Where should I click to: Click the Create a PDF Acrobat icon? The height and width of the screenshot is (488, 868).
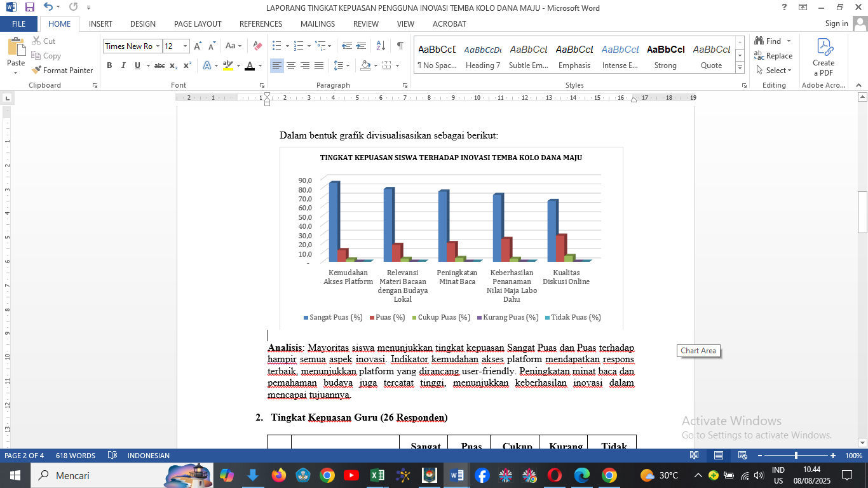click(x=824, y=57)
